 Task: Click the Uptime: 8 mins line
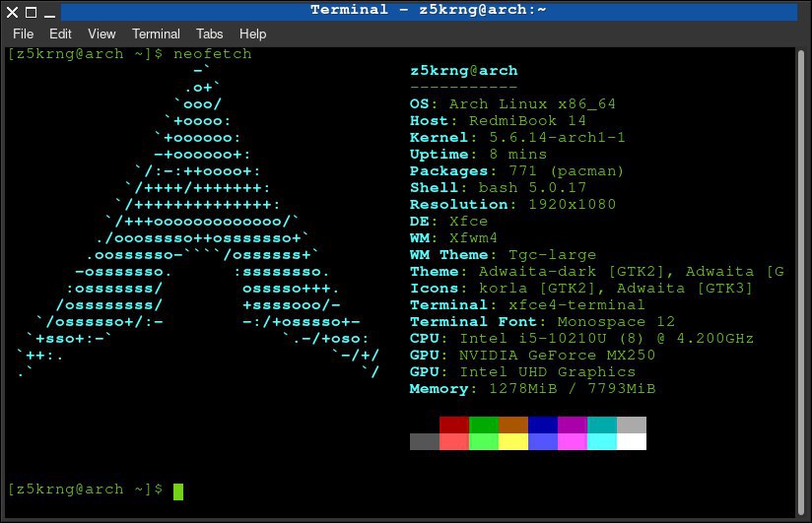[479, 155]
